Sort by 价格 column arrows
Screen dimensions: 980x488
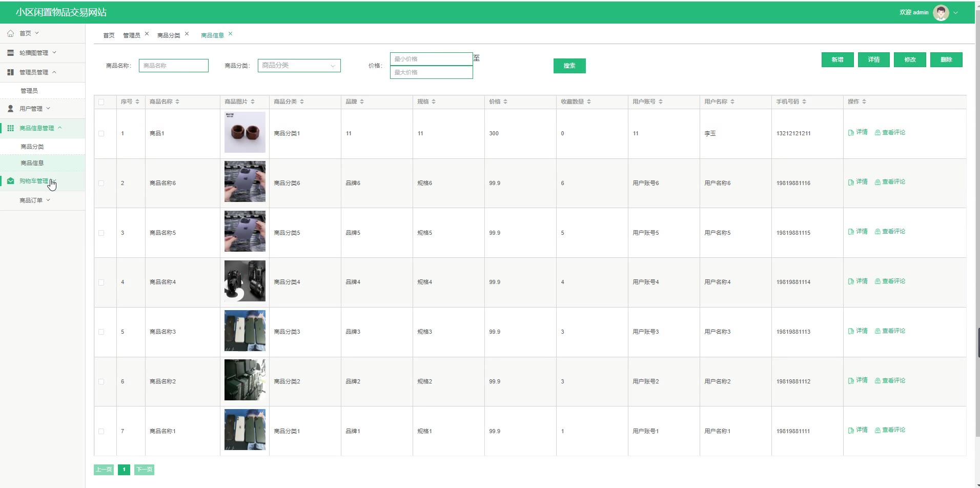coord(505,102)
